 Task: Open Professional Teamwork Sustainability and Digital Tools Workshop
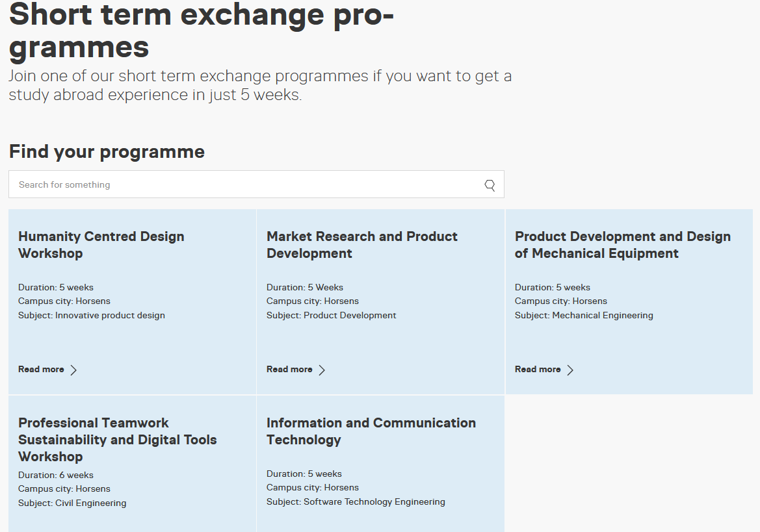tap(118, 440)
